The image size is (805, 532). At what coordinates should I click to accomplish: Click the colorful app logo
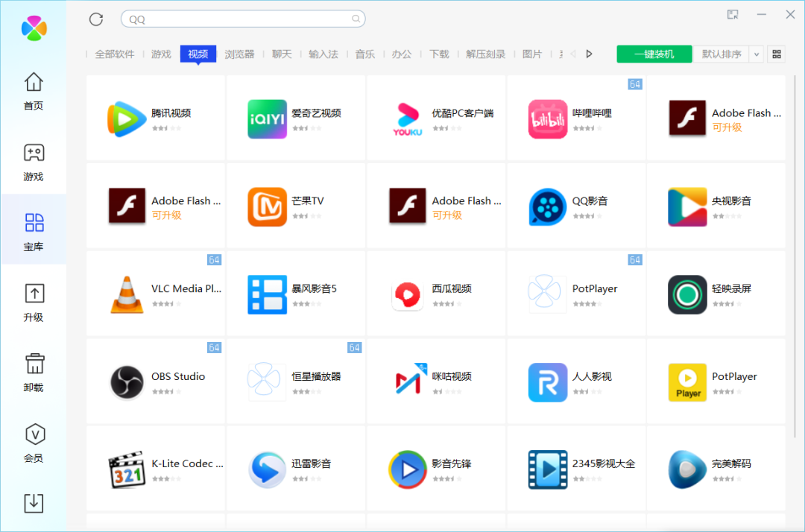[x=34, y=28]
